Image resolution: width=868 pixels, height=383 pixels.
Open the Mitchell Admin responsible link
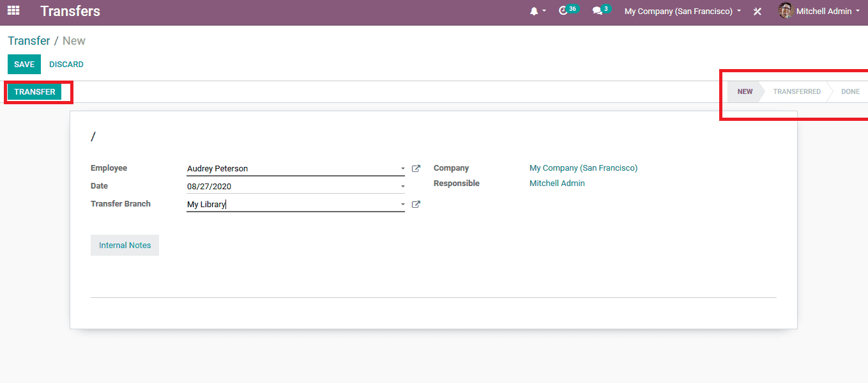click(557, 184)
